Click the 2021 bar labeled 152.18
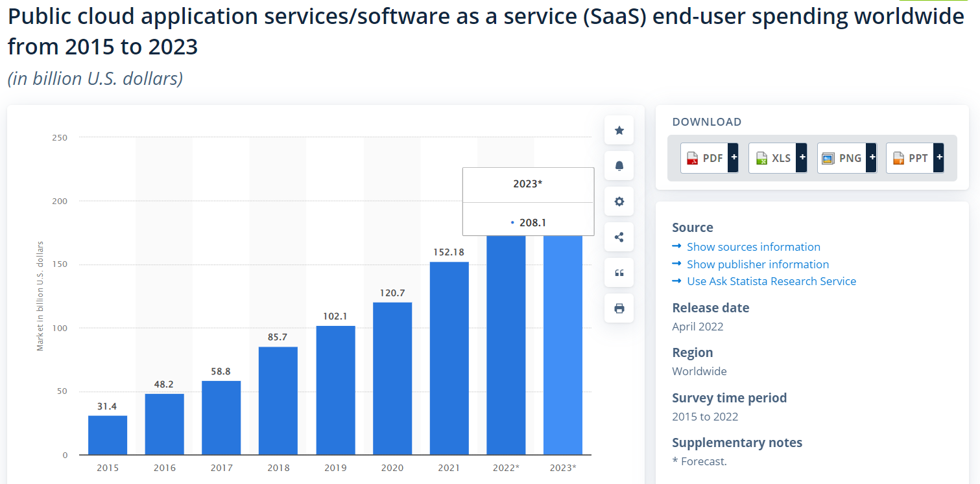 tap(449, 358)
